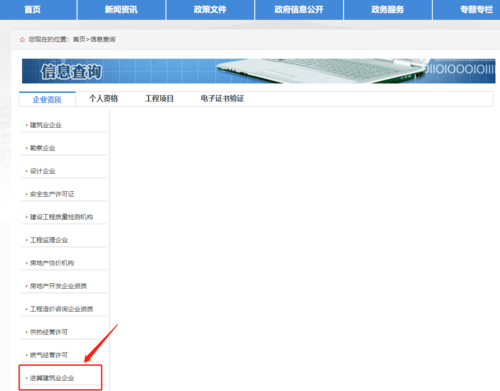Click 工程造价咨询企业资质 link
The width and height of the screenshot is (500, 391).
[x=61, y=309]
